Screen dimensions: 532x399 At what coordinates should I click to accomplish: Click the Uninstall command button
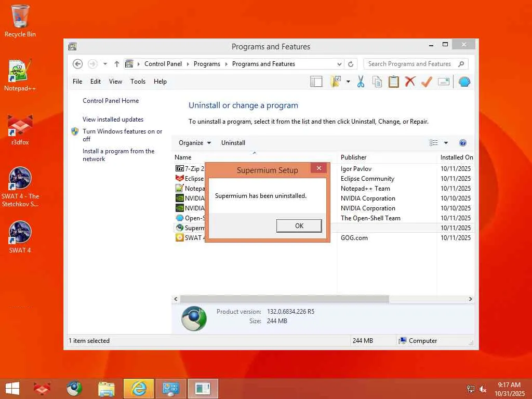233,143
